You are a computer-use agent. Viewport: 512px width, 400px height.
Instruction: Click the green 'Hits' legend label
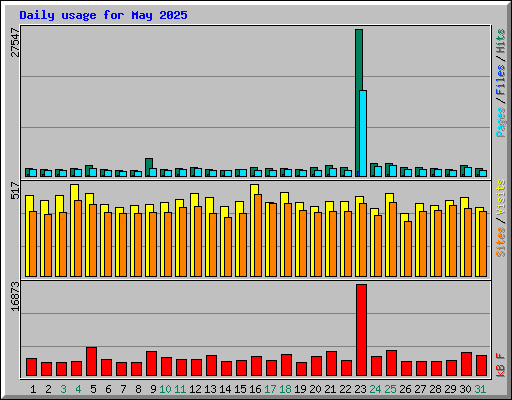[501, 41]
